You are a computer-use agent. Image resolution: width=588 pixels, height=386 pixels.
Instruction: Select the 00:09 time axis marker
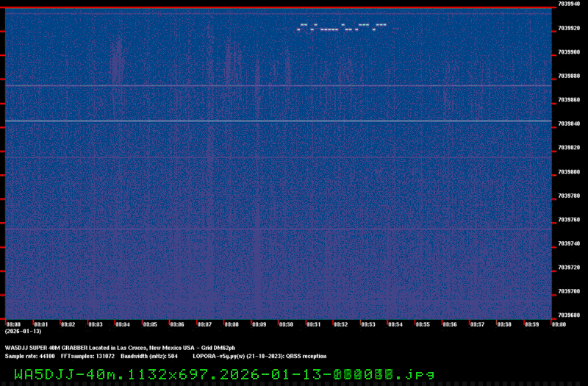coord(259,324)
